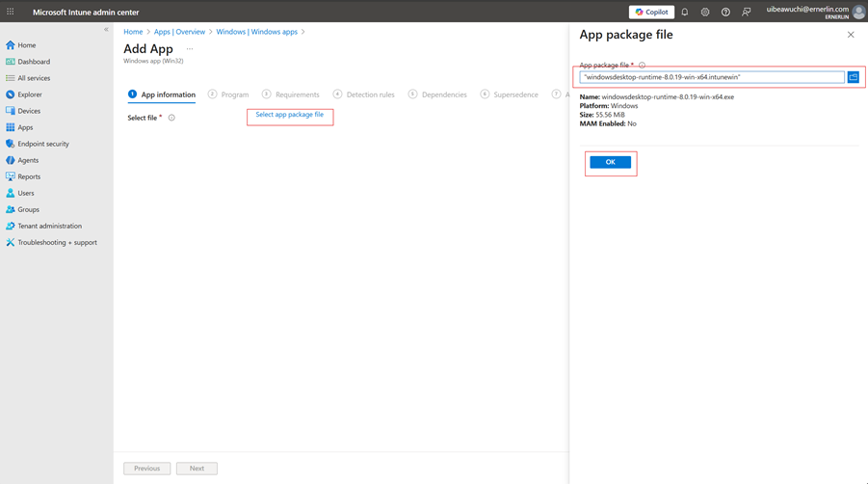Image resolution: width=868 pixels, height=484 pixels.
Task: Select the Supersedence step tab
Action: point(510,94)
